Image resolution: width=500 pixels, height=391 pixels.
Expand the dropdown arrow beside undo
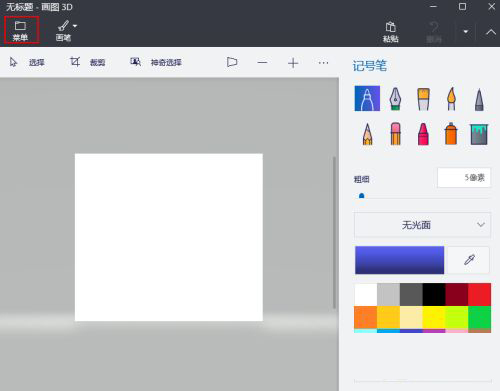466,32
